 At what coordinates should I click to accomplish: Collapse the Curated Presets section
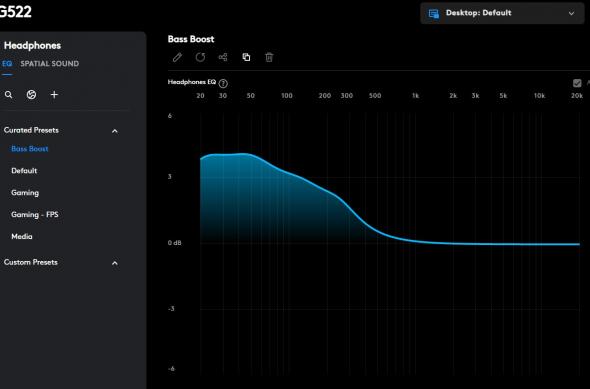pos(115,131)
